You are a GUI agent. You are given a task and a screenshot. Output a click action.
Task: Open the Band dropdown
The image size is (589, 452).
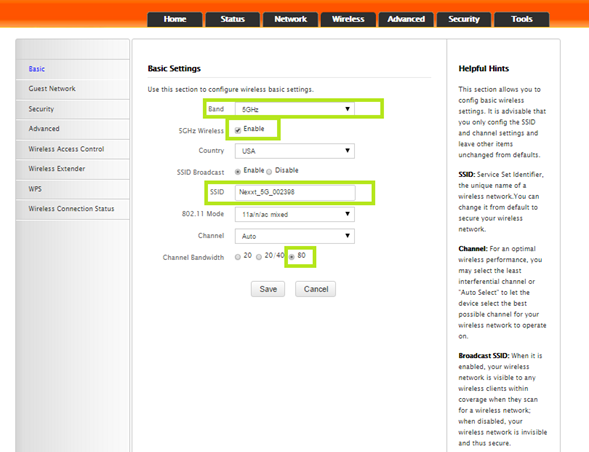point(295,109)
